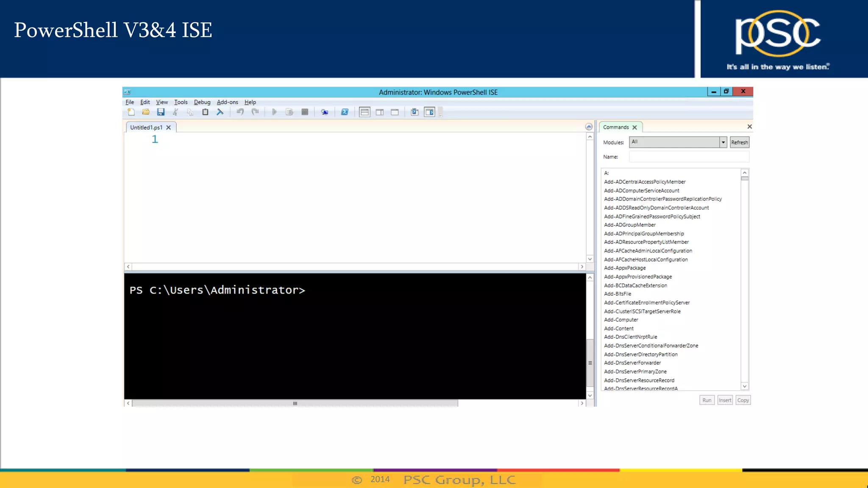Click the Show Command Window icon
This screenshot has height=488, width=868.
[415, 112]
